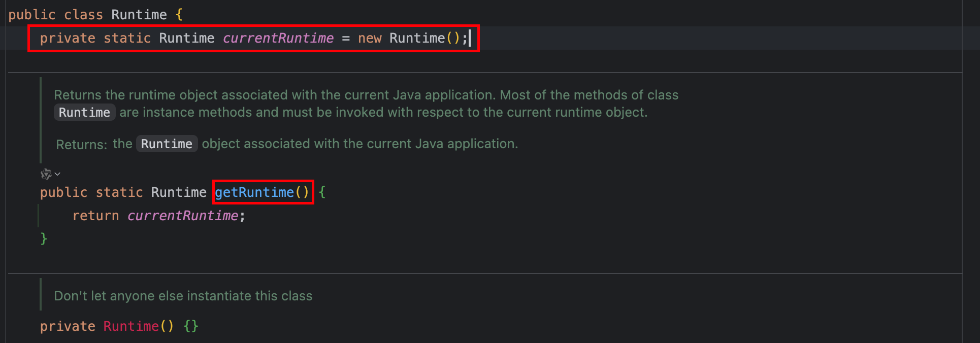This screenshot has height=343, width=980.
Task: Click the red Runtime constructor name
Action: pos(130,326)
